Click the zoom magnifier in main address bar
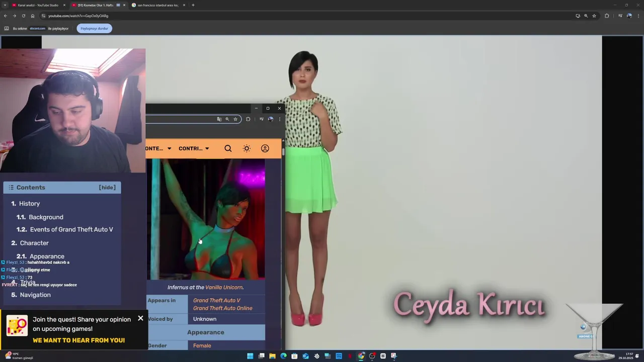Viewport: 644px width, 362px height. click(x=586, y=16)
